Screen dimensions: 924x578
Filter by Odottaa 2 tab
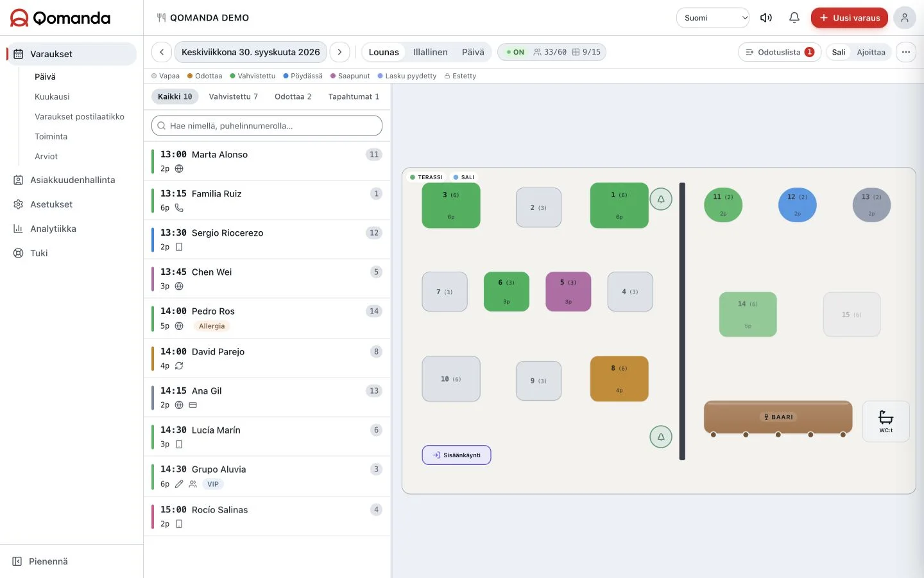point(293,96)
